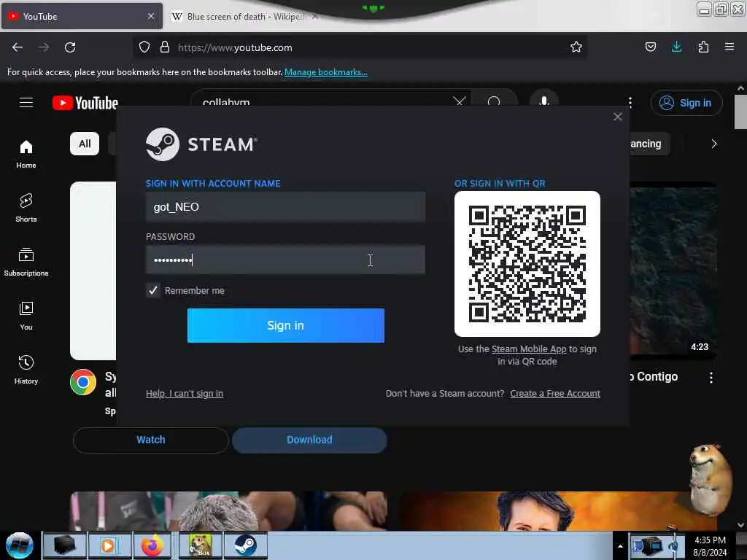Screen dimensions: 747x560
Task: Click the password input field
Action: tap(285, 260)
